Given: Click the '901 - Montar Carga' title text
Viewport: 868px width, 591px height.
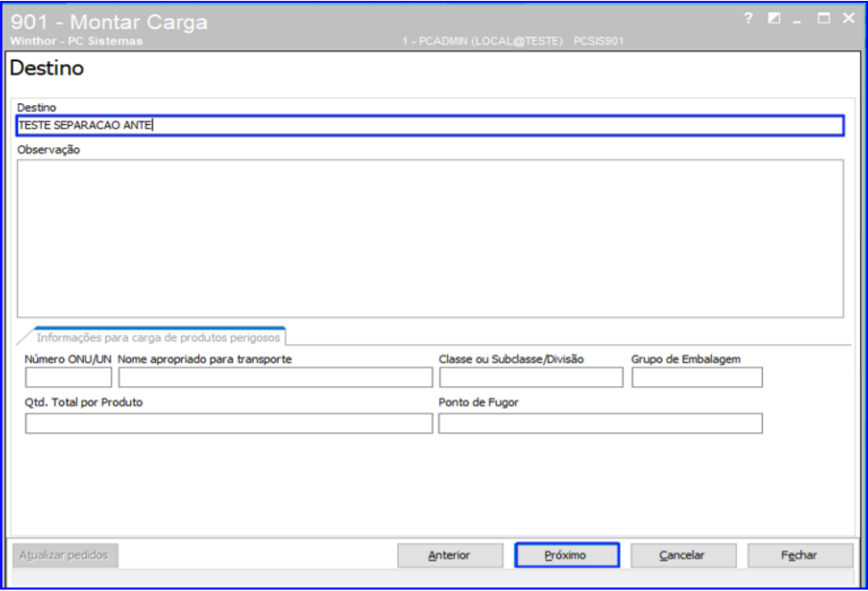Looking at the screenshot, I should coord(109,22).
